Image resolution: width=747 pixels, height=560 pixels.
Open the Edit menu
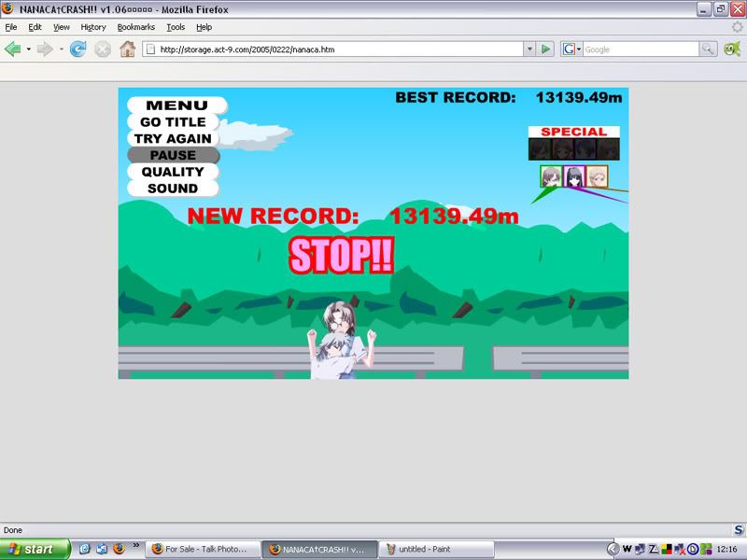tap(35, 27)
